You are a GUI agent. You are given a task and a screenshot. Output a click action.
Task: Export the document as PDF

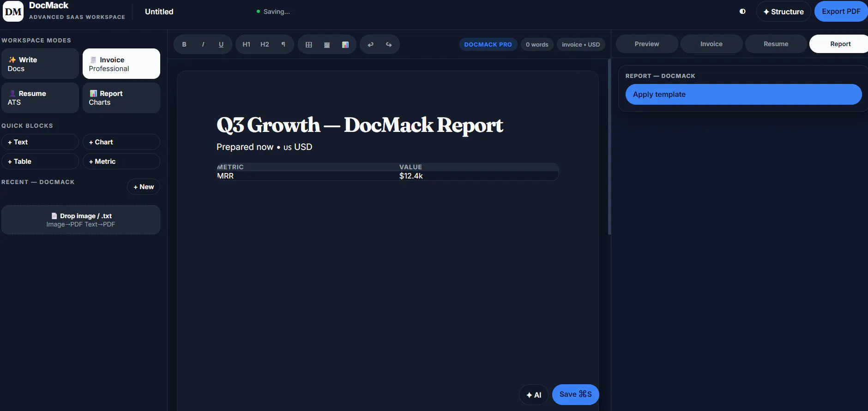[x=841, y=12]
